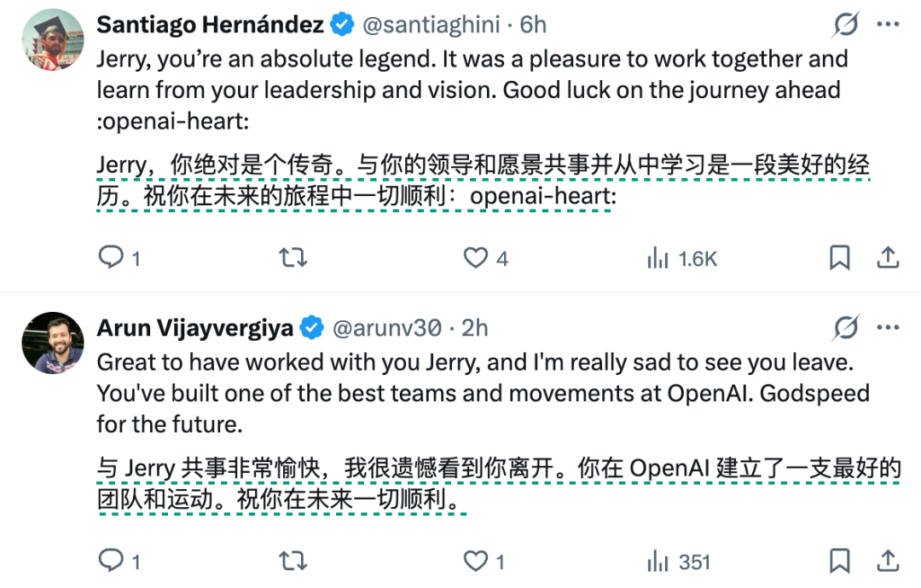Image resolution: width=921 pixels, height=588 pixels.
Task: View analytics for Santiago's 1.6K views tweet
Action: [x=659, y=257]
